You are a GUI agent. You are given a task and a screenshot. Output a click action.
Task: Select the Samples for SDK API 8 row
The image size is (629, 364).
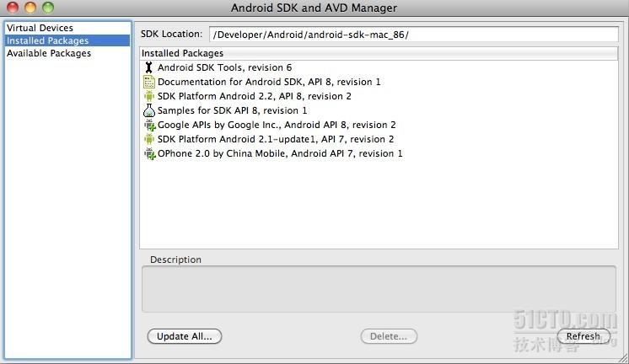tap(232, 110)
